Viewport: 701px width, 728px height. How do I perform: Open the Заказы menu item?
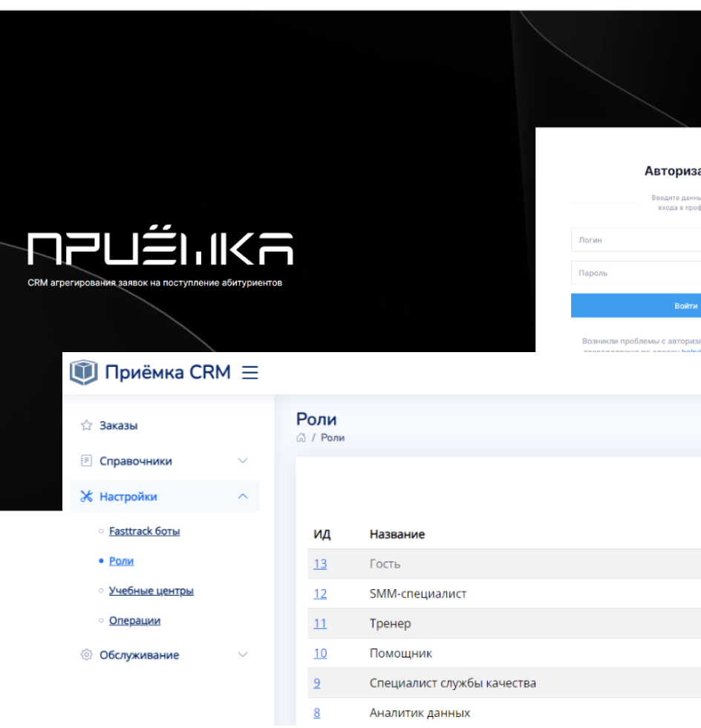coord(118,425)
